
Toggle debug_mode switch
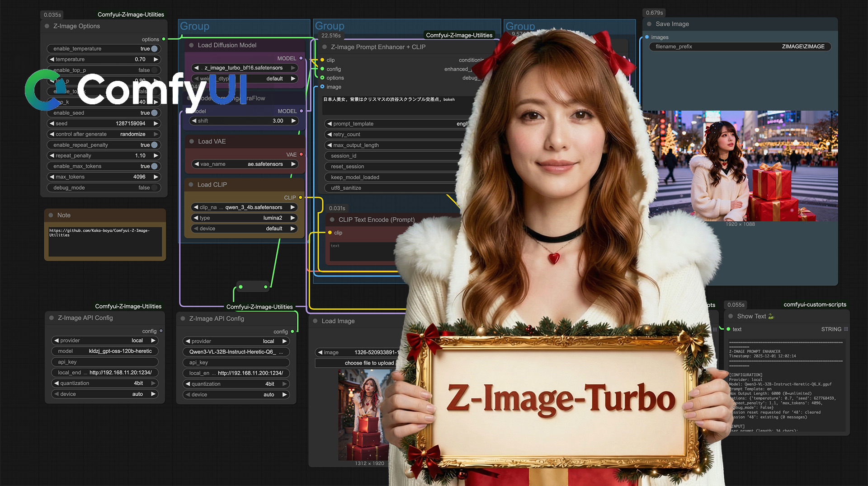pos(155,188)
